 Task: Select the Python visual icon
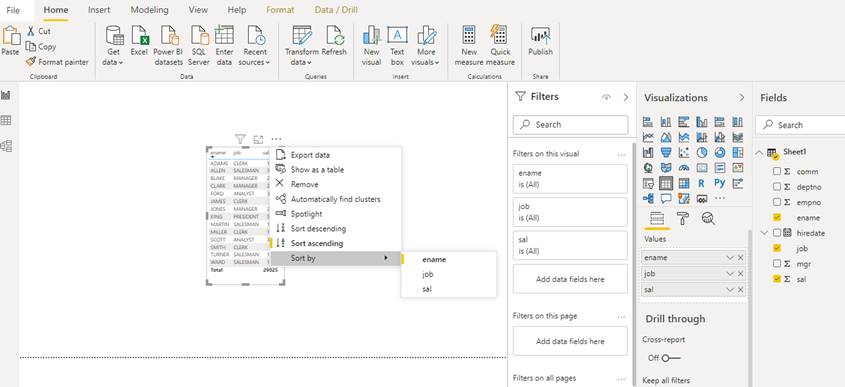(x=719, y=183)
